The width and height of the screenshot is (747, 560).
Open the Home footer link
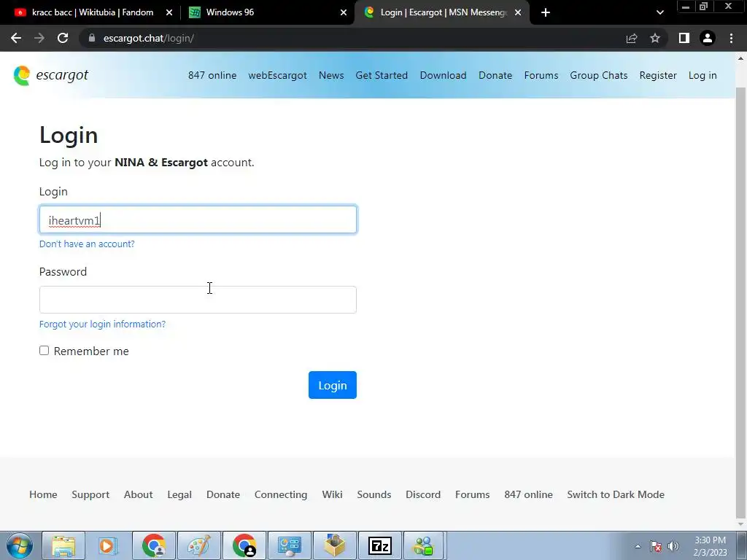[x=43, y=494]
